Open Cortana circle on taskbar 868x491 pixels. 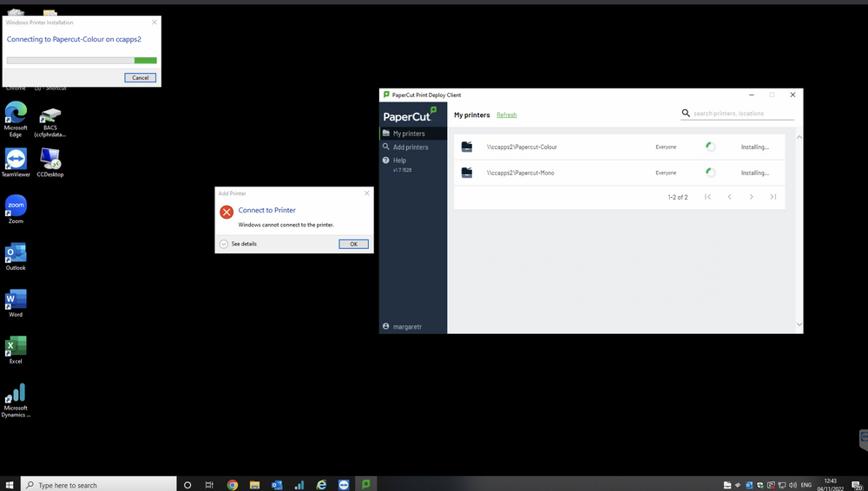pos(187,485)
